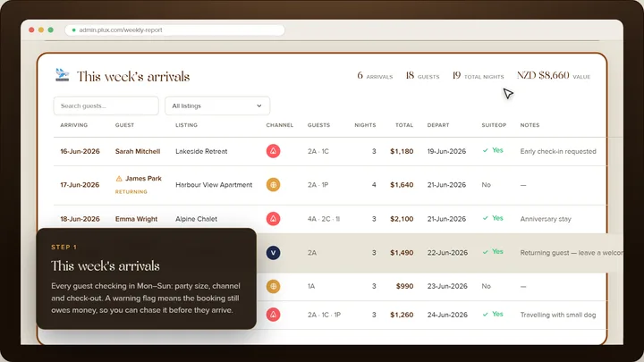Click the Anniversary stay note
The image size is (644, 362).
(x=546, y=219)
